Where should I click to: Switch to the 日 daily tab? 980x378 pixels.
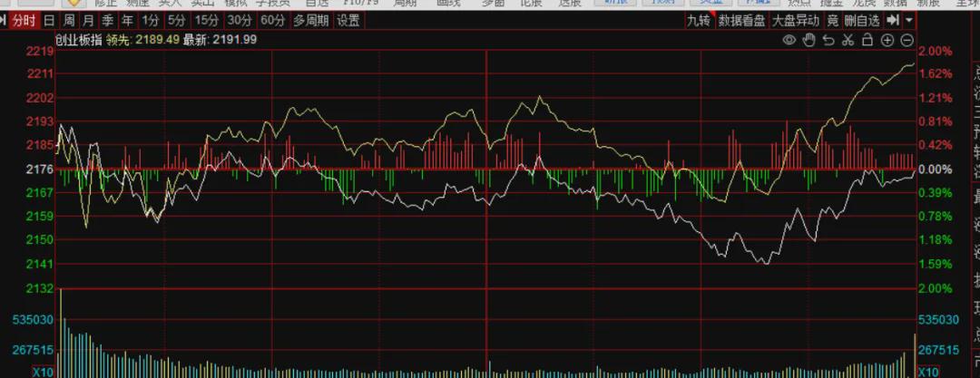pos(49,21)
